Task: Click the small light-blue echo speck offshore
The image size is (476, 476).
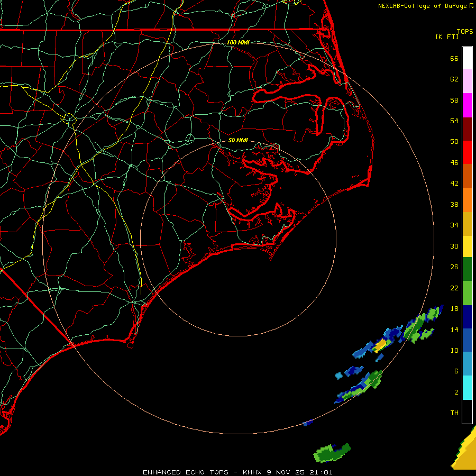Action: pyautogui.click(x=339, y=376)
